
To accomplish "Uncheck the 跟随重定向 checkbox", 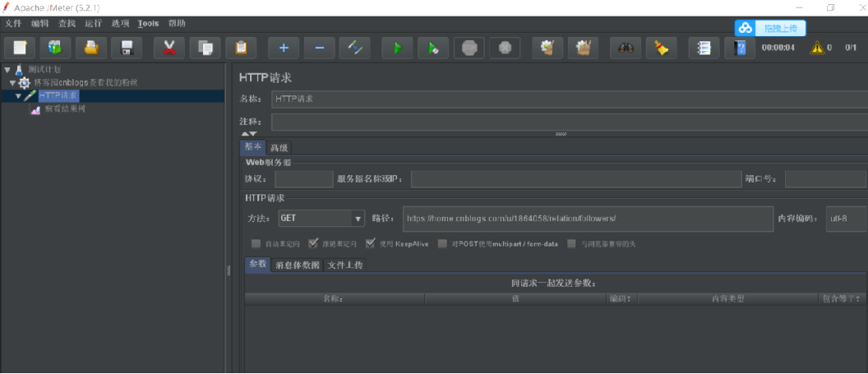I will 313,243.
